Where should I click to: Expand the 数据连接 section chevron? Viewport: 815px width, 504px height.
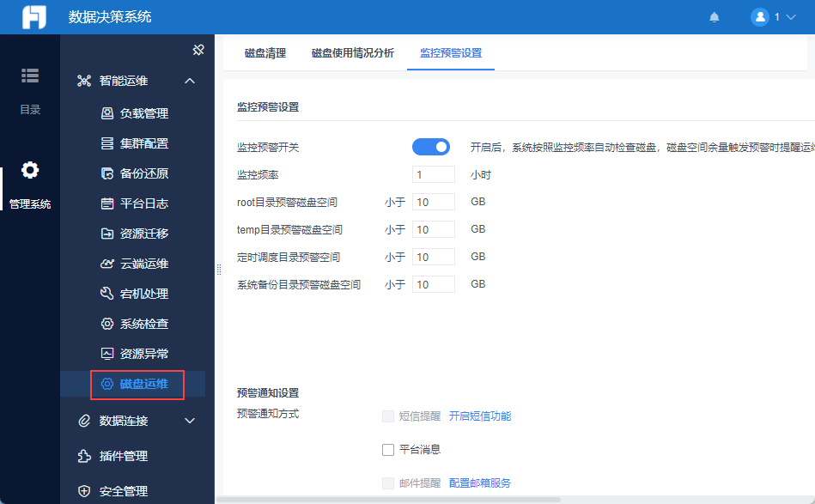click(x=190, y=421)
